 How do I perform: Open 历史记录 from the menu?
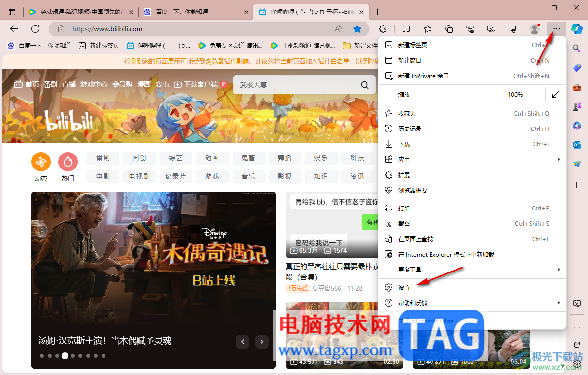click(472, 129)
